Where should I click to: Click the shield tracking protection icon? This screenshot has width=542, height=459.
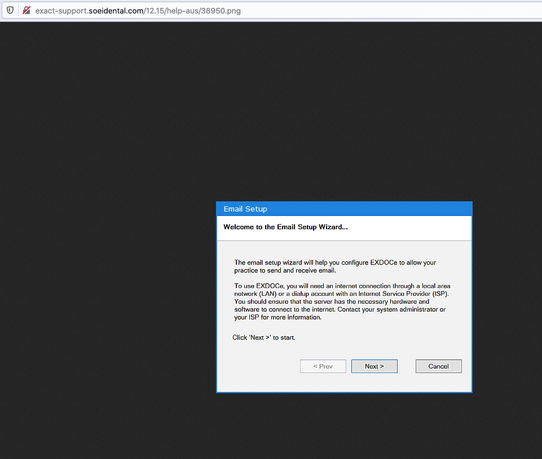(x=10, y=10)
